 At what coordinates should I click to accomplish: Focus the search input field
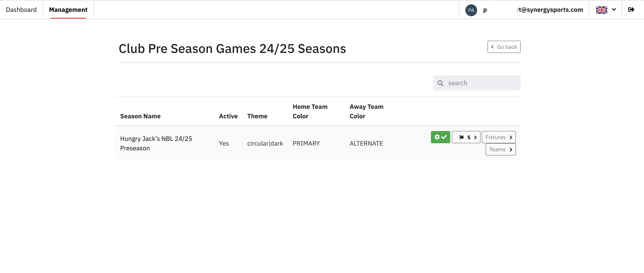tap(477, 83)
